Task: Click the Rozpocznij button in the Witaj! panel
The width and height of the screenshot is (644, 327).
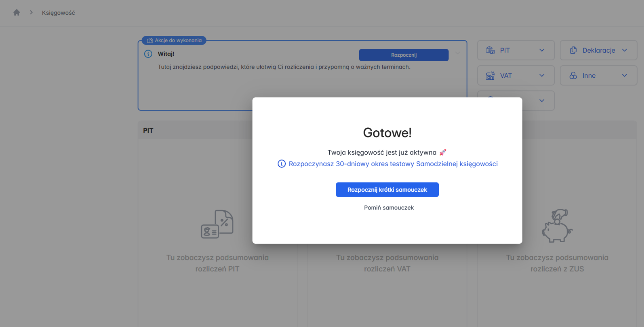Action: [x=404, y=55]
